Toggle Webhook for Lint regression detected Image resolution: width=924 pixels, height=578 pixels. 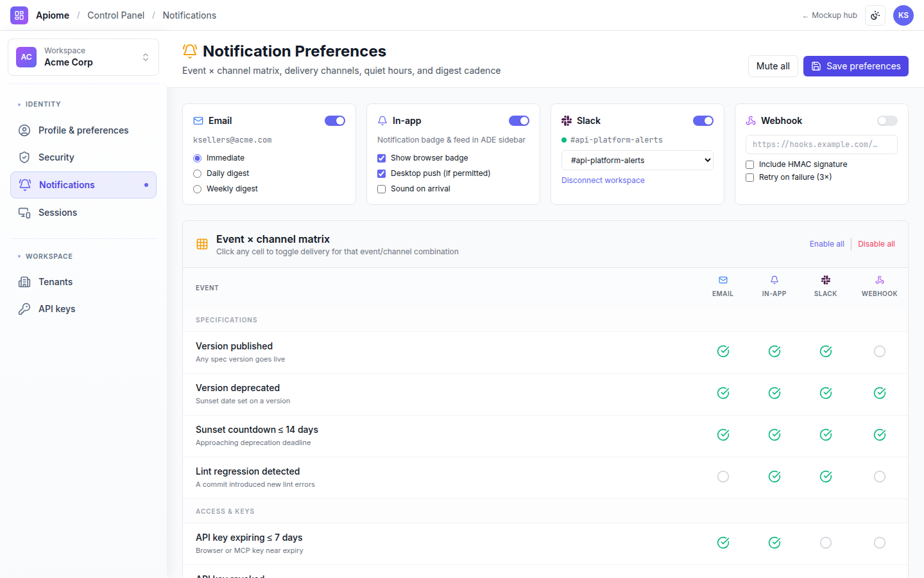[x=880, y=477]
